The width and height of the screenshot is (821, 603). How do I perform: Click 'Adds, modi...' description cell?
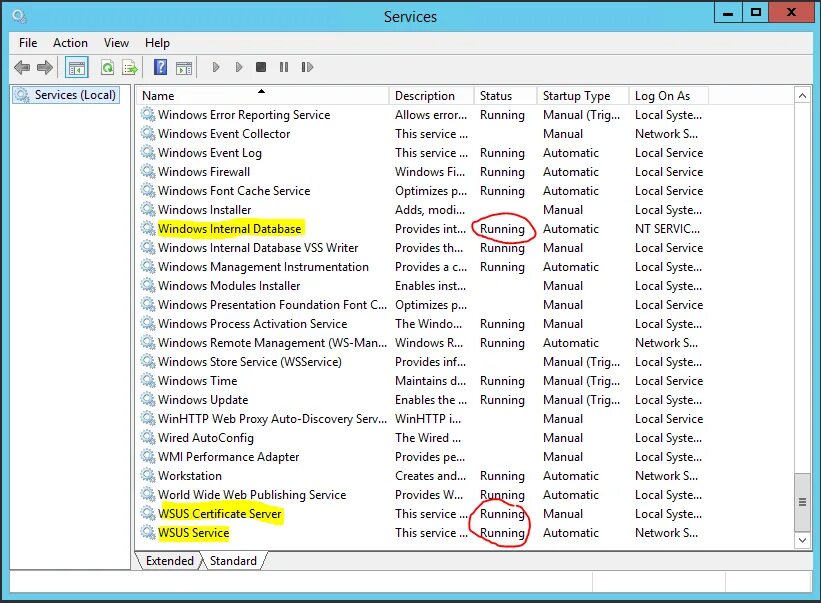(x=430, y=209)
